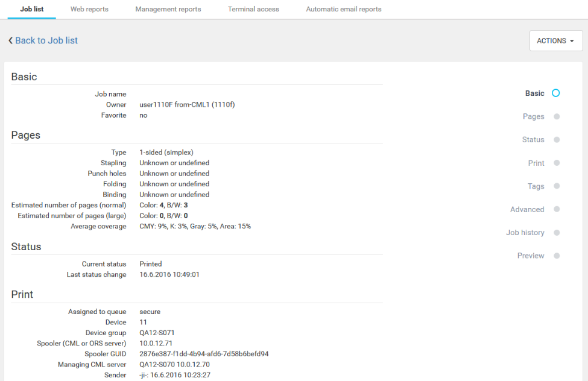The width and height of the screenshot is (588, 381).
Task: Navigate to Preview in side navigation
Action: point(531,256)
